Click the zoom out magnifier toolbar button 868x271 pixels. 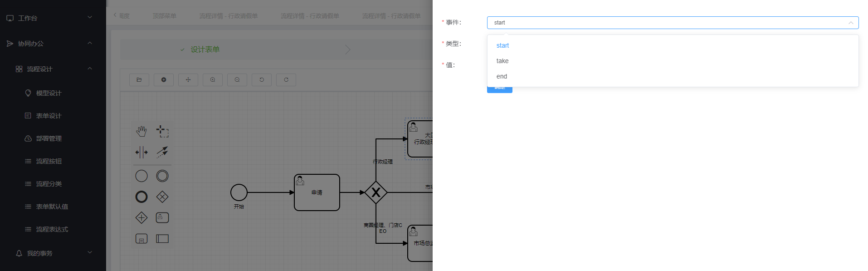coord(237,80)
